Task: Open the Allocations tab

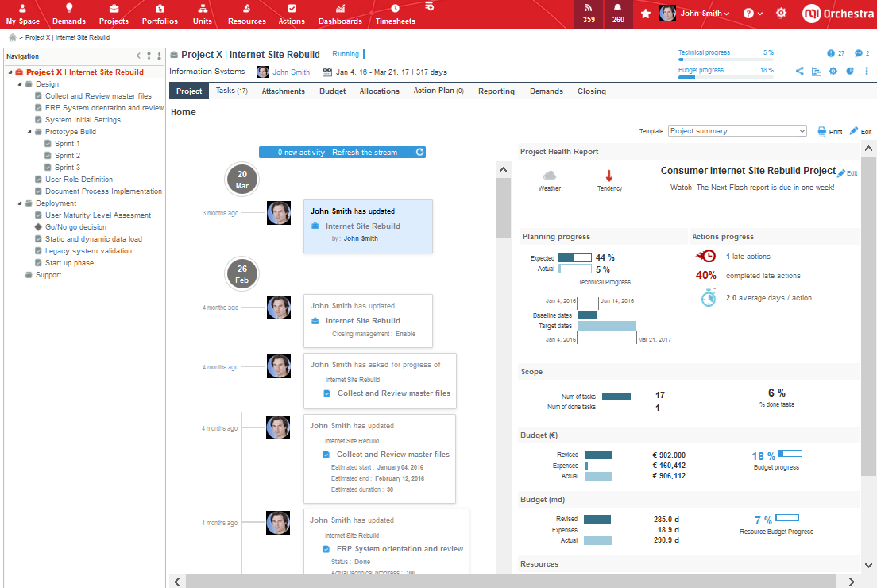Action: pos(379,91)
